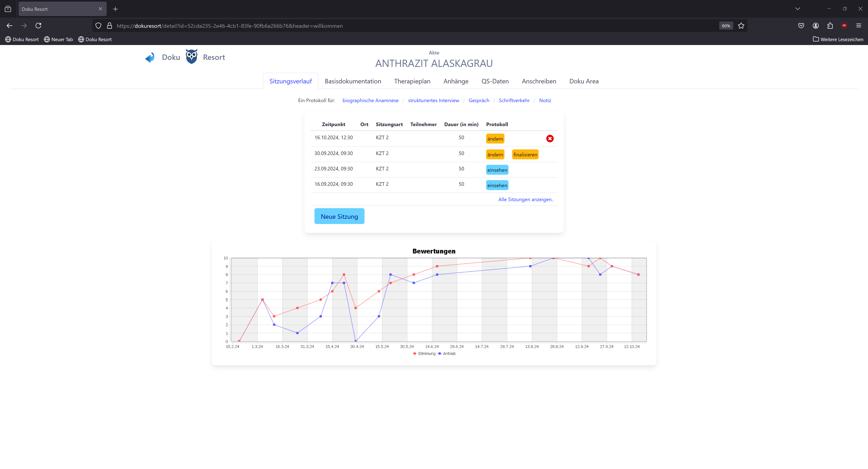
Task: Open the Therapieplan tab
Action: 412,81
